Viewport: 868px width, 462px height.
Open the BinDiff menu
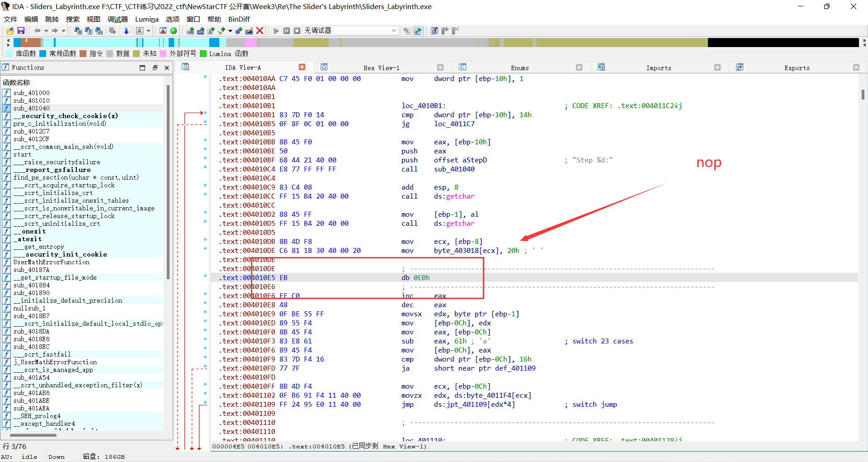point(239,19)
